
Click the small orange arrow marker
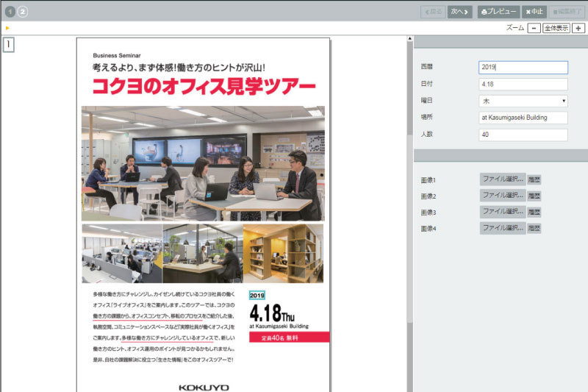(7, 28)
